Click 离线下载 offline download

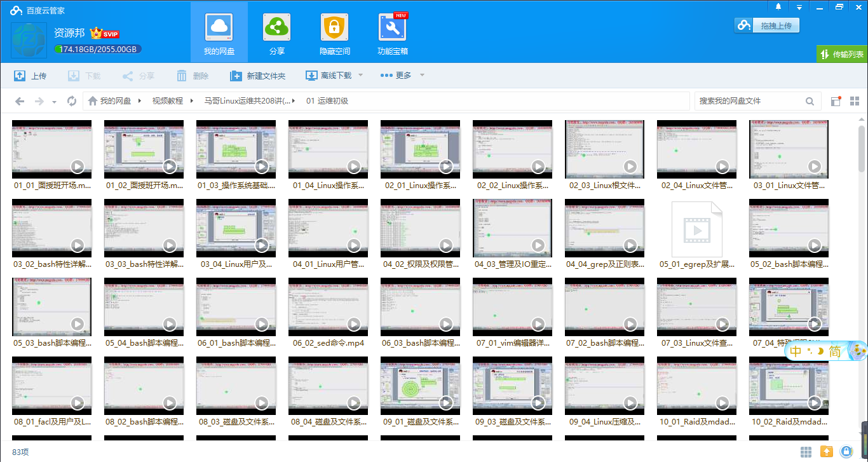point(329,76)
